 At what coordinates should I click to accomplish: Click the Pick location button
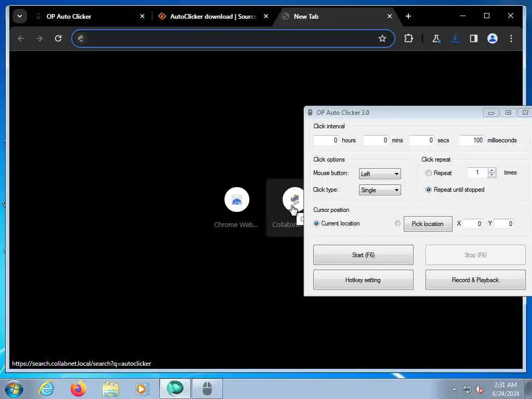tap(428, 224)
